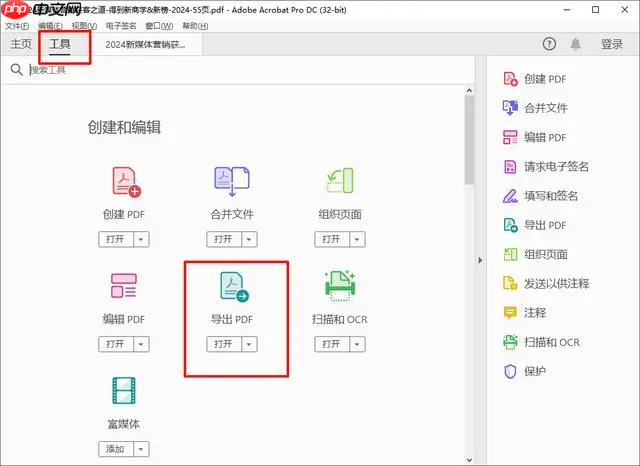640x466 pixels.
Task: Click 添加 button under 富媒体
Action: (116, 449)
